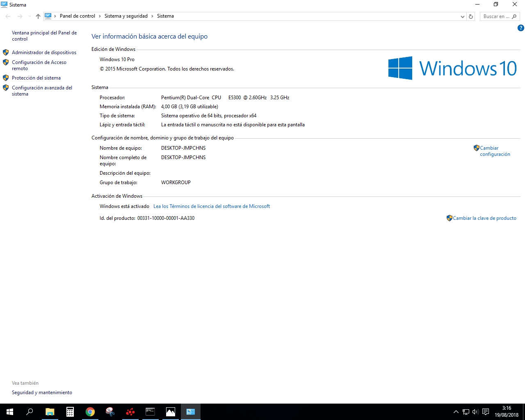Expand the chevron after Sistema y seguridad
The image size is (525, 420).
(x=152, y=16)
